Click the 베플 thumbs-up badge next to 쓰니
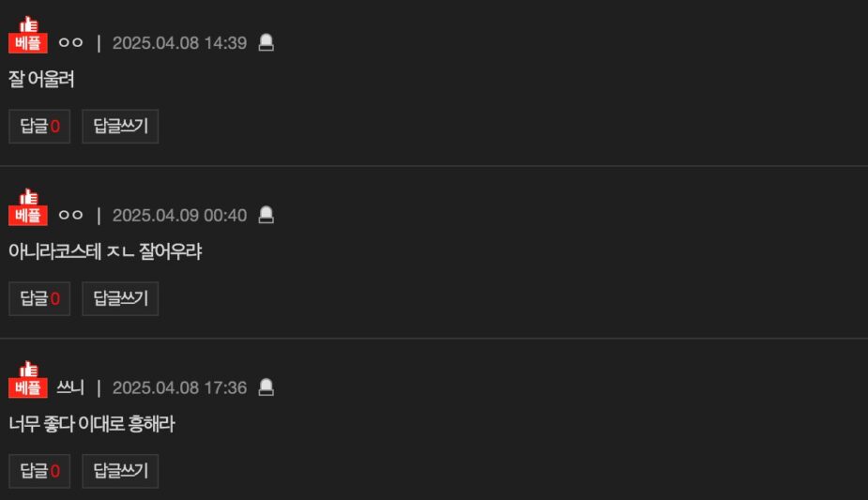 (28, 380)
